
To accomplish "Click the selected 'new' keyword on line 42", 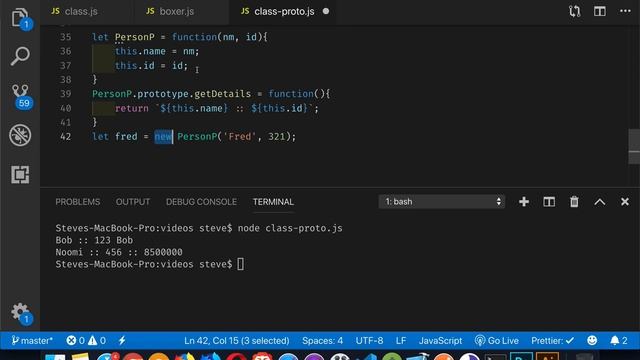I will 163,137.
